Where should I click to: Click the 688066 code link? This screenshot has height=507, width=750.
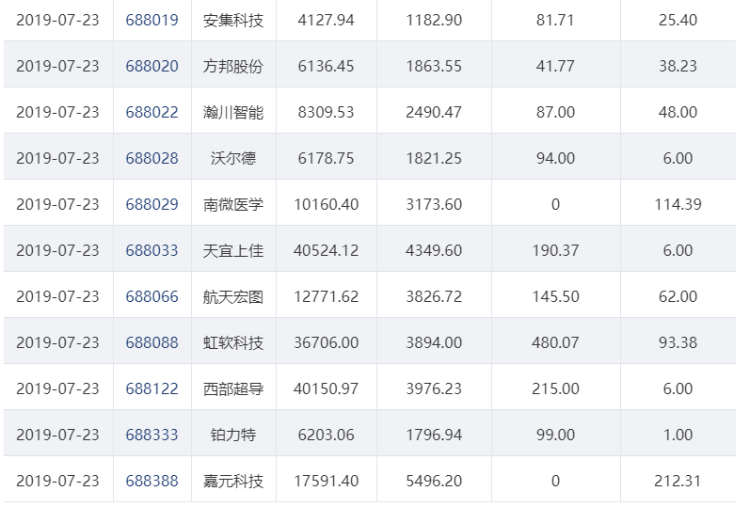[x=152, y=297]
